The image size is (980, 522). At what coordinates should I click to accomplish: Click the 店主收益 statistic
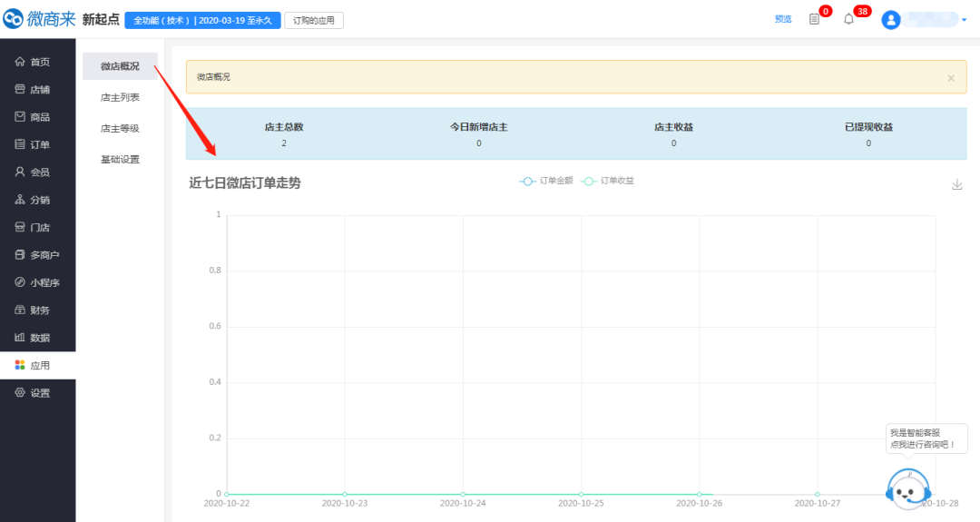673,134
